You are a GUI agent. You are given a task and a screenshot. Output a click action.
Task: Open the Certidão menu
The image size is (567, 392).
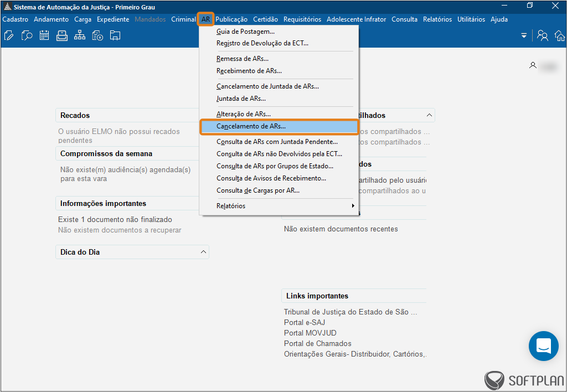265,19
